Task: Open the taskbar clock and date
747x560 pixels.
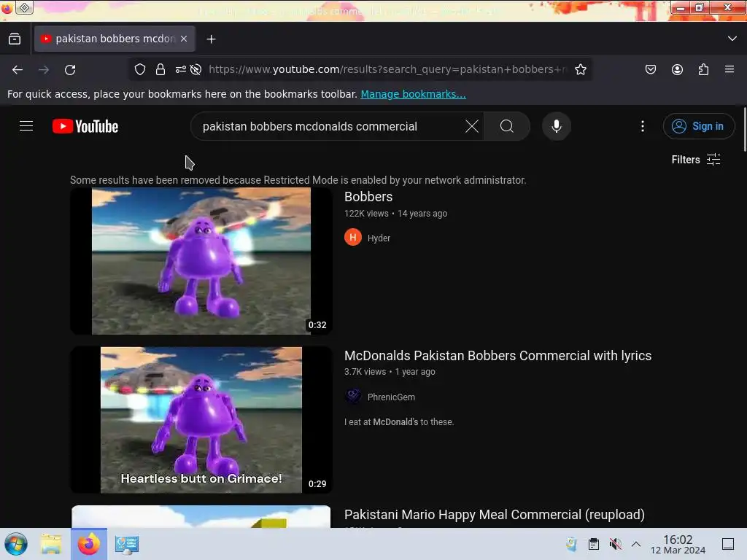Action: (678, 544)
